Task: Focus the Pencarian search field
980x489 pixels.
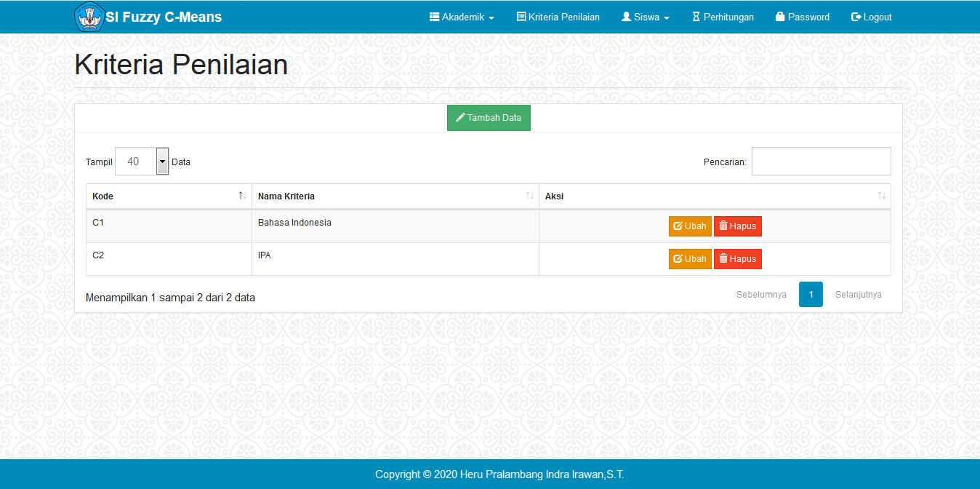Action: coord(821,162)
